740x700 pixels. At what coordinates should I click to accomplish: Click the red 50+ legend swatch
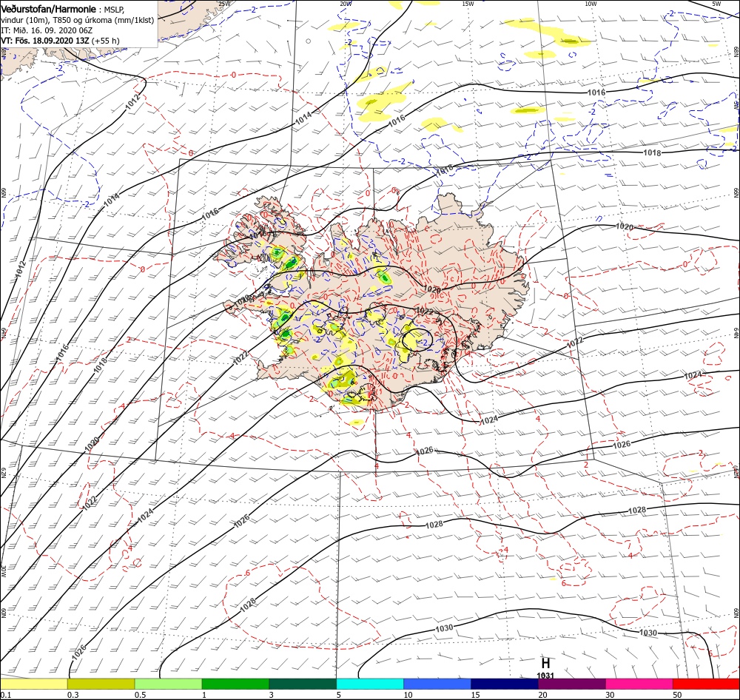(x=707, y=684)
